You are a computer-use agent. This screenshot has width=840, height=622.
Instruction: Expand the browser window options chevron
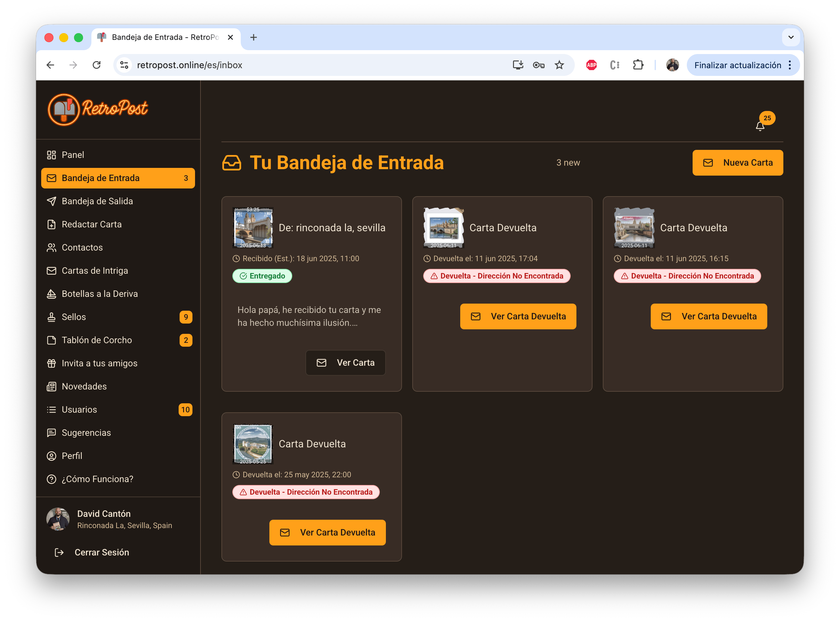(x=791, y=37)
